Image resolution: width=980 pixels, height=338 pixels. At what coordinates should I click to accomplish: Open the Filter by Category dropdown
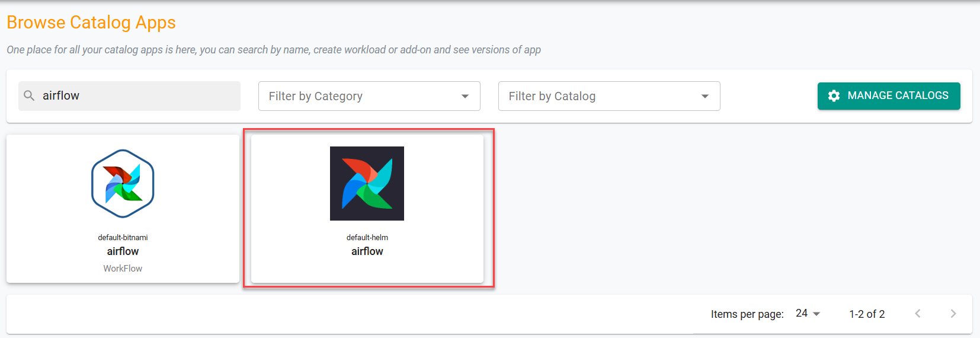coord(369,96)
